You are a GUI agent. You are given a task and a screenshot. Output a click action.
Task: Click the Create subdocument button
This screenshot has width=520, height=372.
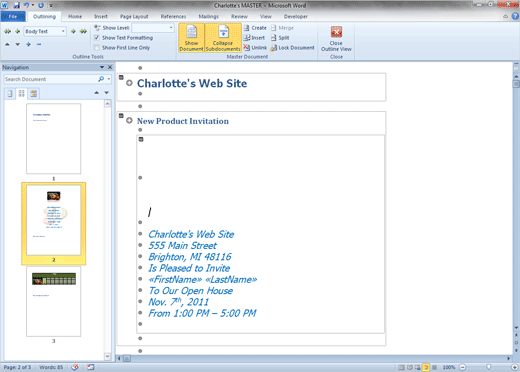pos(255,28)
